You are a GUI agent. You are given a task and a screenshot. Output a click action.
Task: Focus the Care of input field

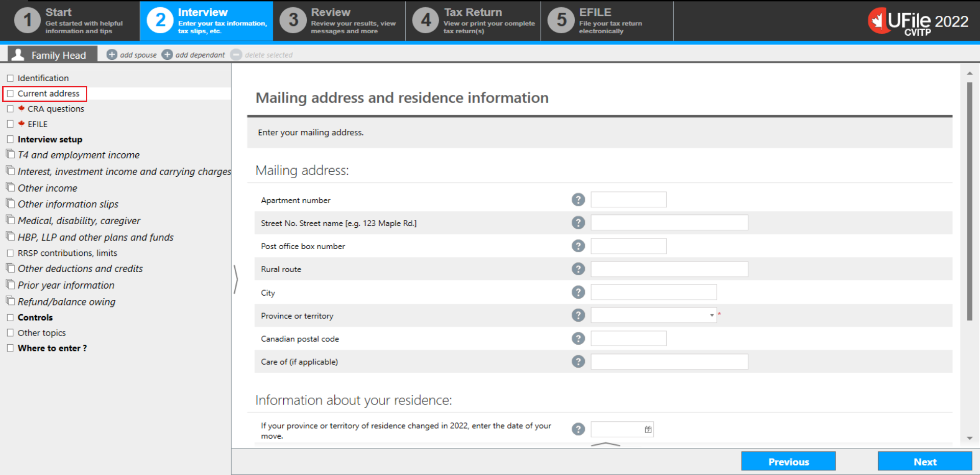[x=669, y=362]
